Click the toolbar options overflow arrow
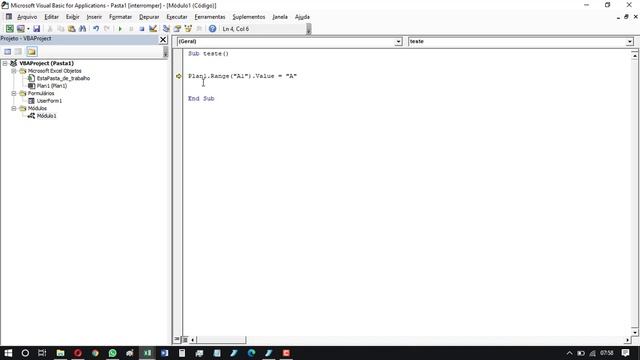 click(x=309, y=29)
